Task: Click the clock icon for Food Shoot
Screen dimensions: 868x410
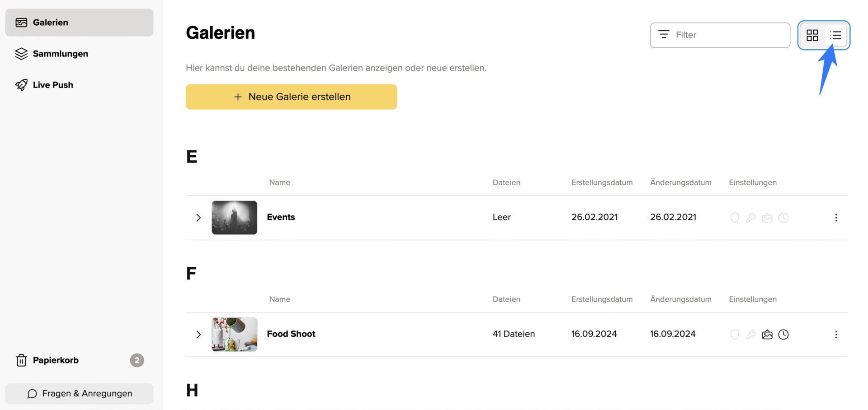Action: [783, 335]
